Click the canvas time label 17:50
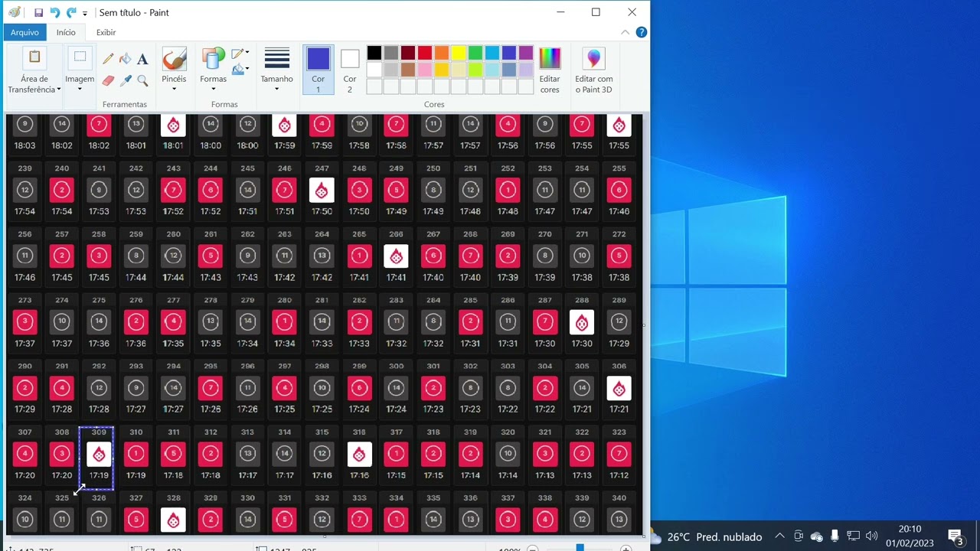The height and width of the screenshot is (551, 980). click(322, 211)
